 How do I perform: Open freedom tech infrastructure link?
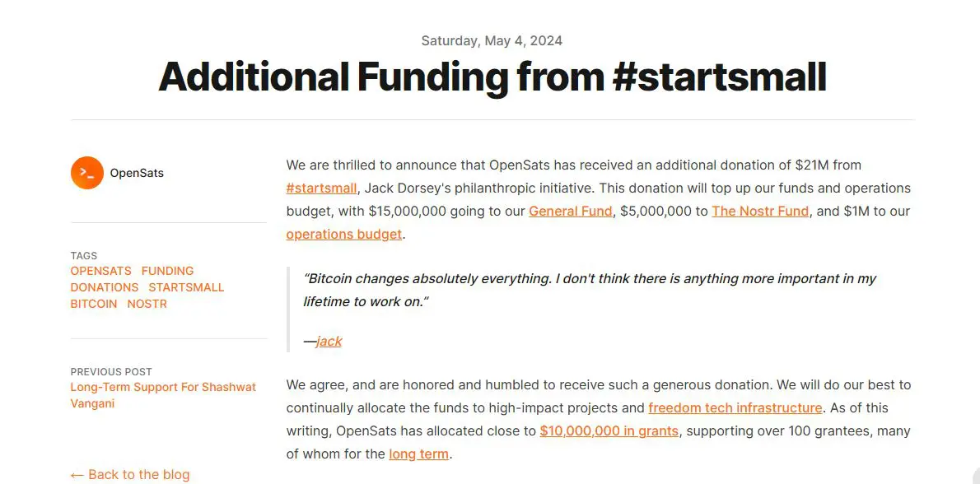(735, 407)
